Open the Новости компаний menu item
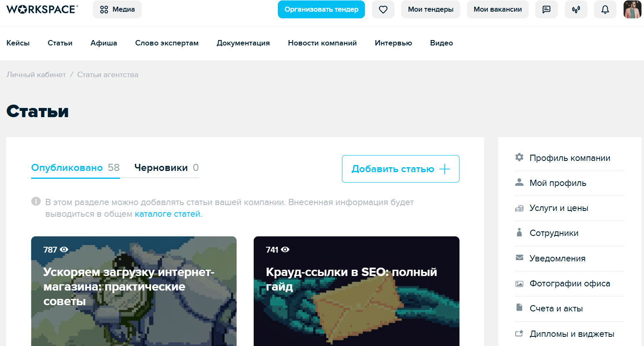This screenshot has width=644, height=346. point(322,43)
